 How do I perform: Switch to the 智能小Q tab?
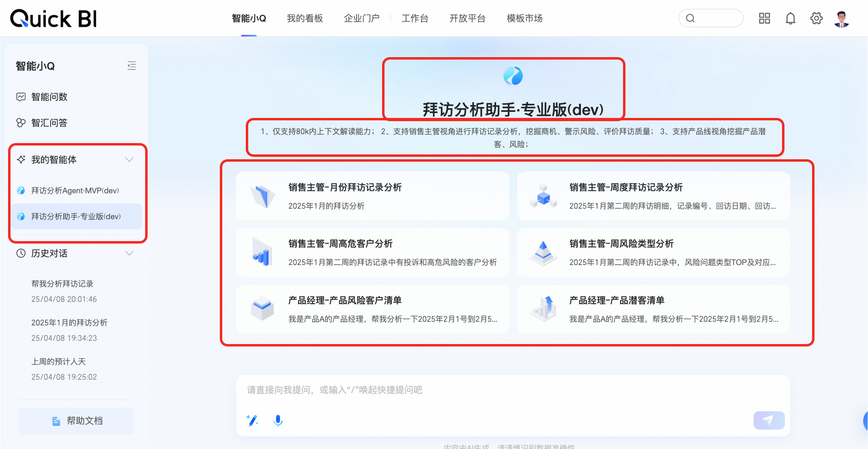click(249, 18)
